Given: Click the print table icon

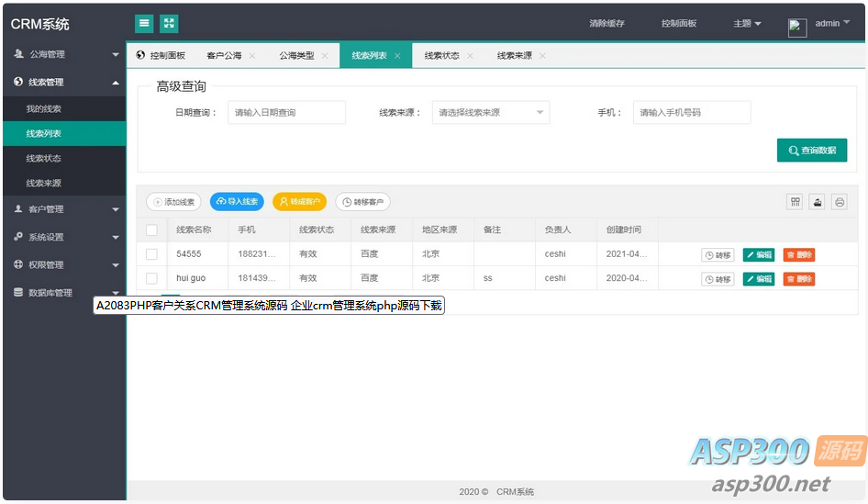Looking at the screenshot, I should pos(839,202).
